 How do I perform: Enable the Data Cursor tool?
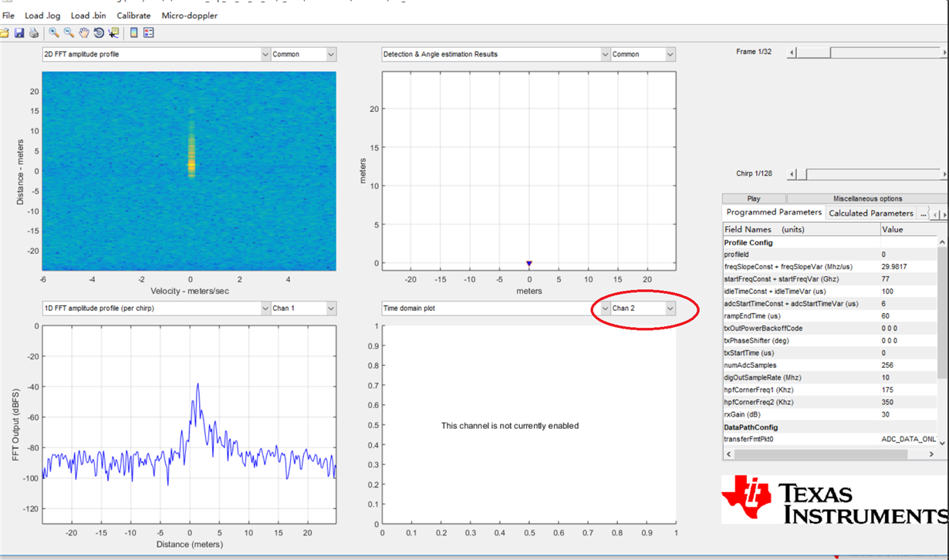click(x=113, y=33)
